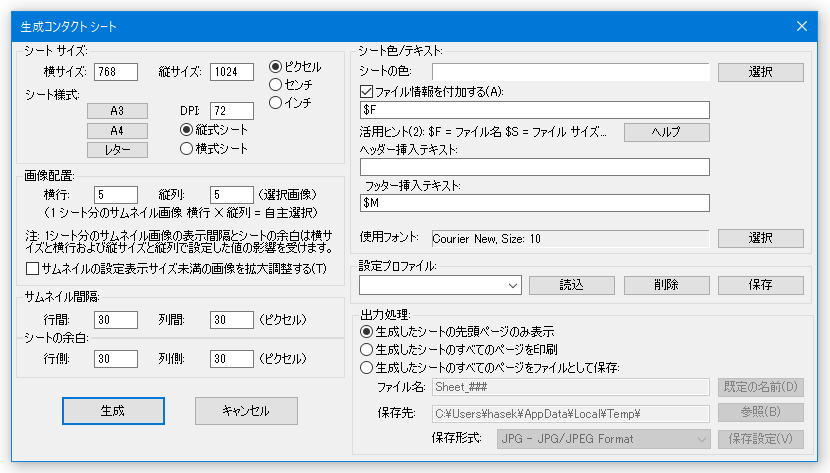The width and height of the screenshot is (830, 473).
Task: Click the 横行 input field
Action: point(116,195)
